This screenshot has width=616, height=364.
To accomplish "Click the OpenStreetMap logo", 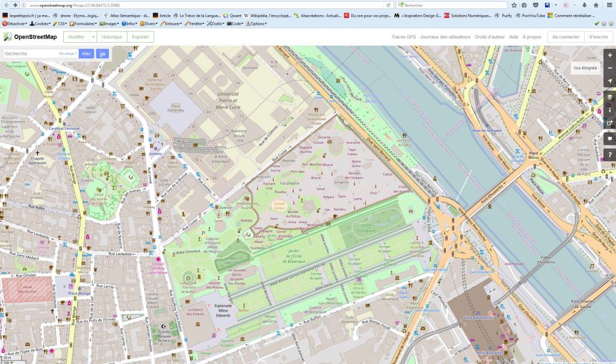I will point(30,37).
